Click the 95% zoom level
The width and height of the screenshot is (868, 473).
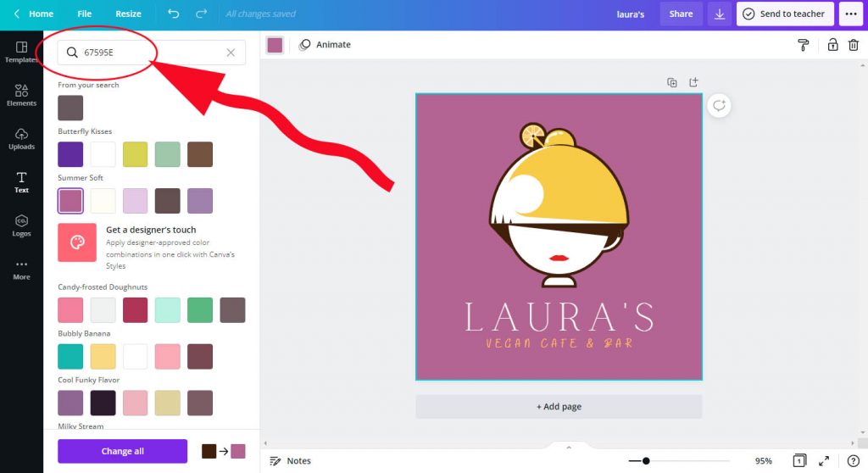click(x=764, y=461)
